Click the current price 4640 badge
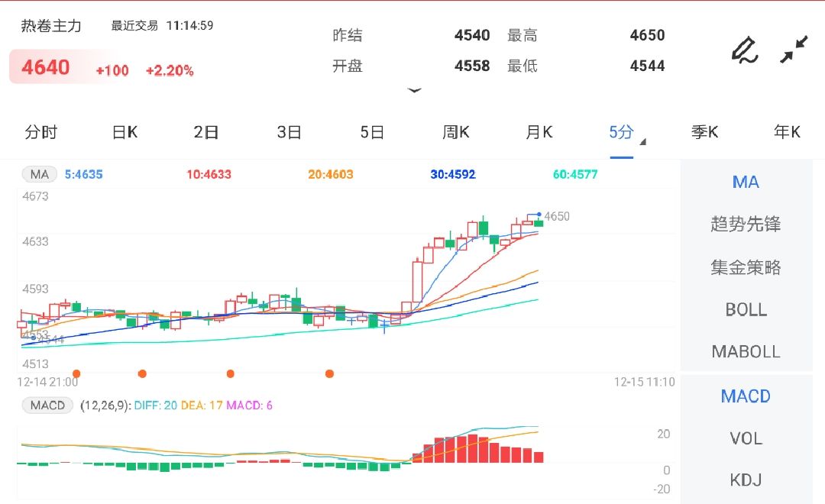This screenshot has width=825, height=504. point(46,67)
